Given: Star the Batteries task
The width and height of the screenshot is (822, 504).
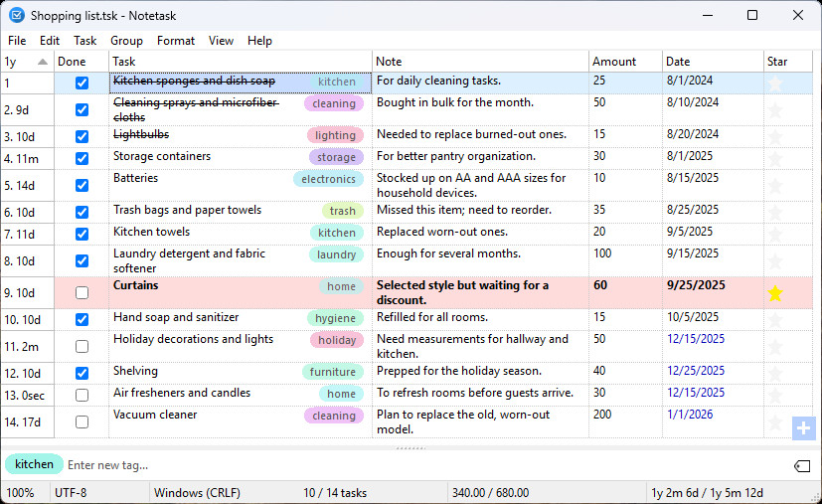Looking at the screenshot, I should pos(775,186).
